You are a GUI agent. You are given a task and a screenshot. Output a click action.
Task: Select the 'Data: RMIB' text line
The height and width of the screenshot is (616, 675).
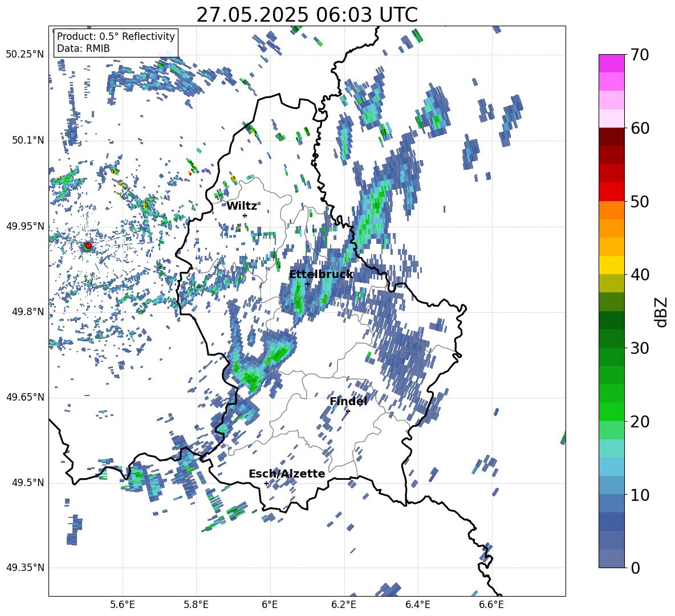point(83,48)
